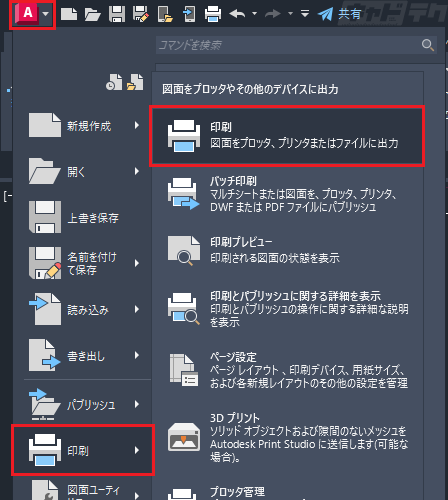This screenshot has width=448, height=500.
Task: Open the Undo history dropdown arrow
Action: 254,14
